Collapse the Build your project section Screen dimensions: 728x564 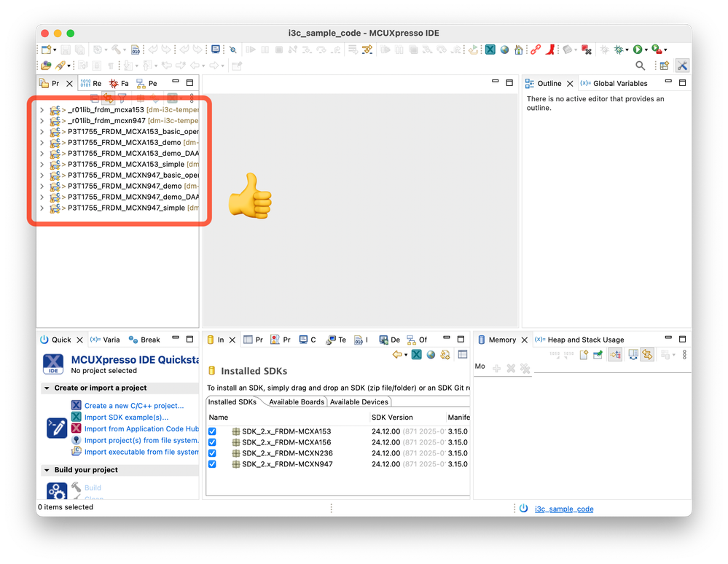click(47, 470)
